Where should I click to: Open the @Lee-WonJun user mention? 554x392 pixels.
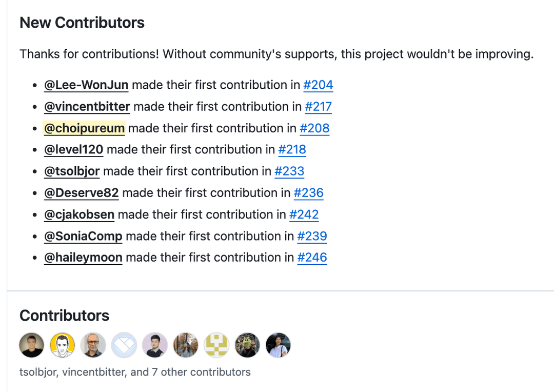pos(86,85)
